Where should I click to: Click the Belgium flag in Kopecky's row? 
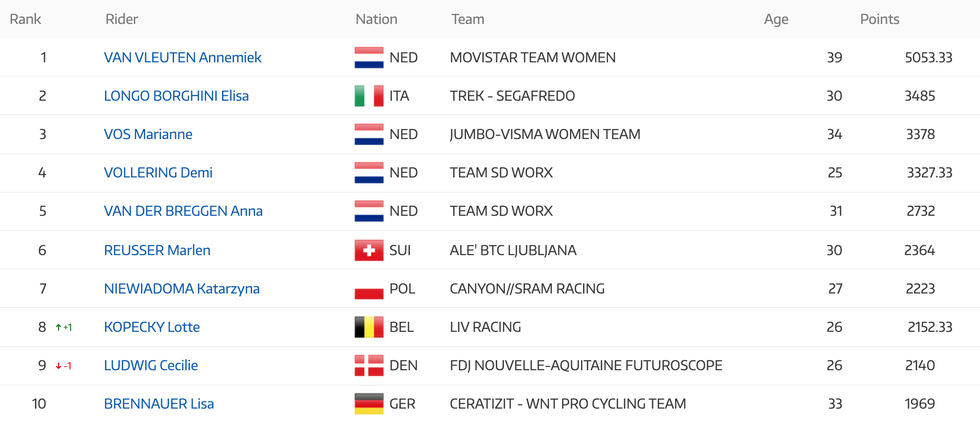[x=369, y=327]
